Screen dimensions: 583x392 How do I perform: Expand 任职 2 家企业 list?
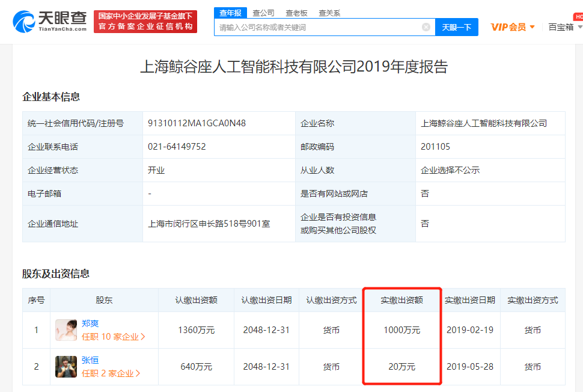(x=111, y=373)
